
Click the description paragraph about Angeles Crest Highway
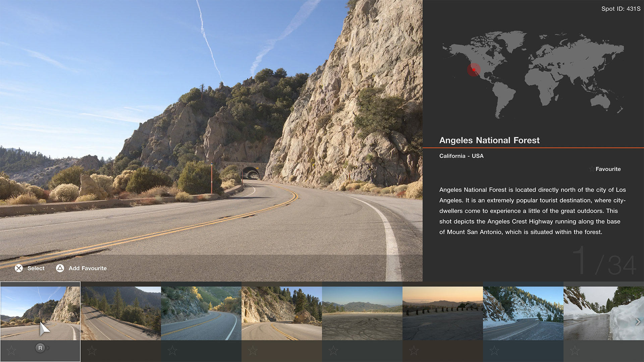(x=533, y=211)
